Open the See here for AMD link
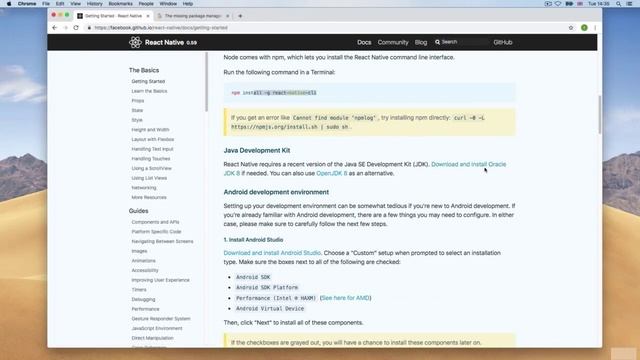640x360 pixels. tap(345, 298)
